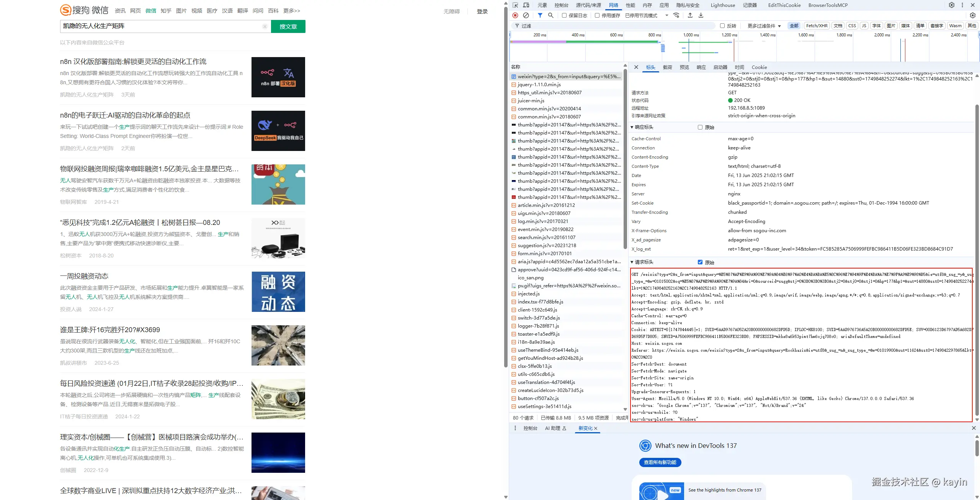
Task: Open the 控制台 DevTools panel tab
Action: click(x=561, y=5)
